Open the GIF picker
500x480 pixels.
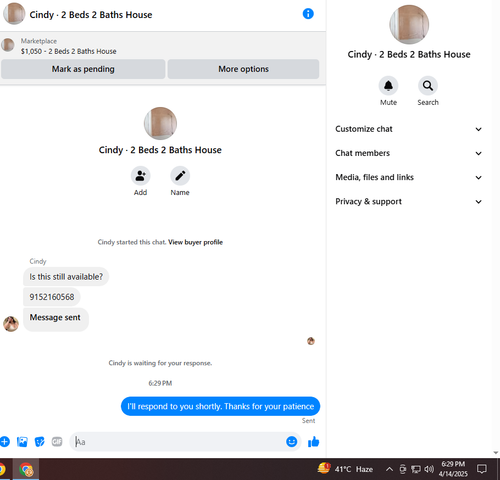[57, 442]
